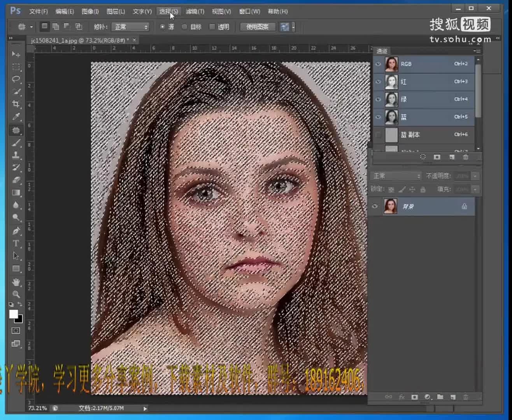Click the 使用图案 (Use Pattern) button
The height and width of the screenshot is (420, 512).
[x=257, y=27]
